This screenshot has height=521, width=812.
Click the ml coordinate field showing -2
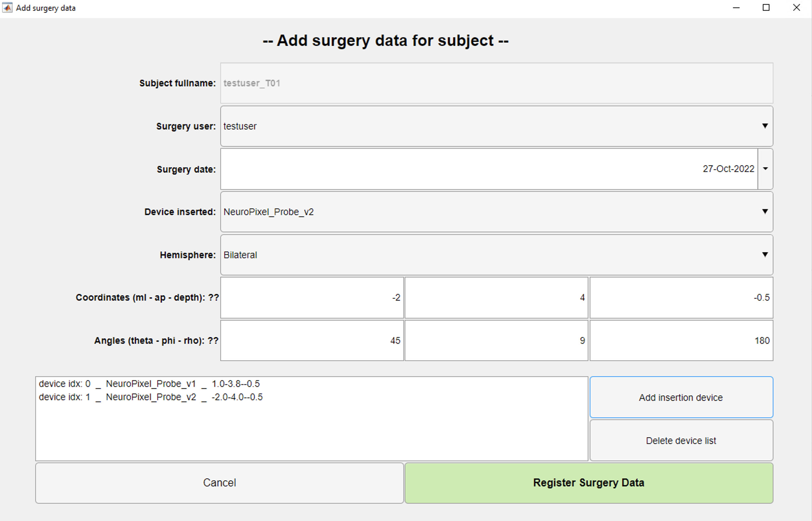pyautogui.click(x=312, y=298)
